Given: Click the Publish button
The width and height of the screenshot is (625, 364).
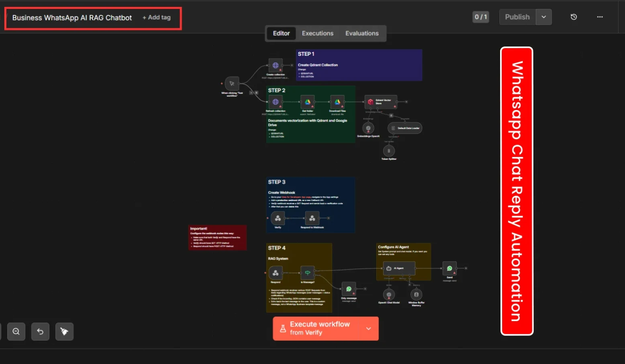Looking at the screenshot, I should click(517, 17).
